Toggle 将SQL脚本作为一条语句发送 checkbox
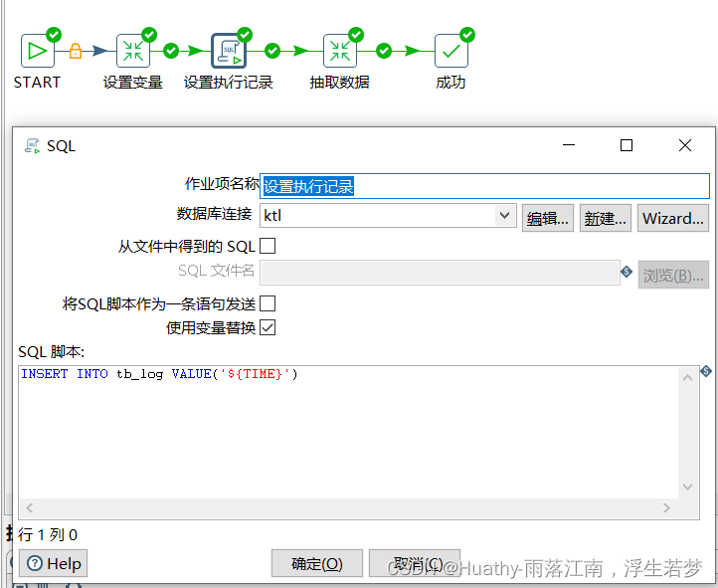 pos(268,303)
